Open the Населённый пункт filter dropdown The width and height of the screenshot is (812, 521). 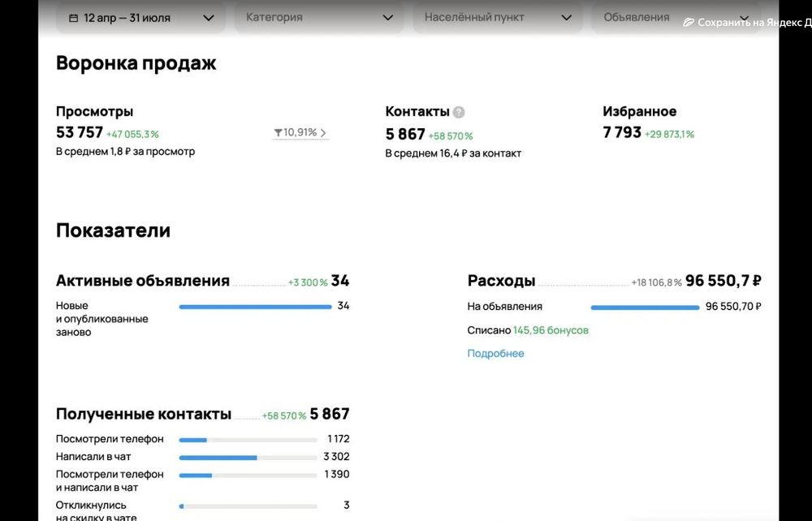click(498, 18)
